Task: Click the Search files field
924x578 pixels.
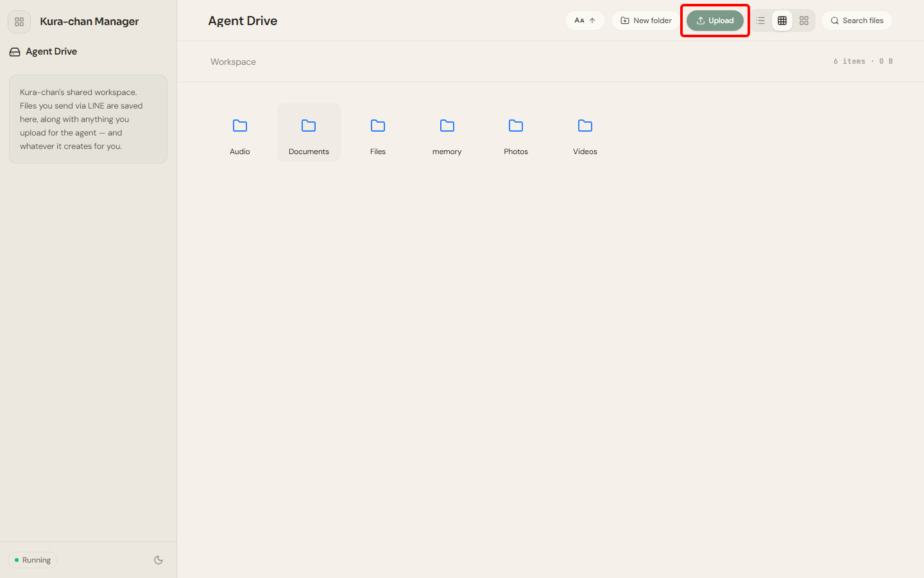Action: 857,21
